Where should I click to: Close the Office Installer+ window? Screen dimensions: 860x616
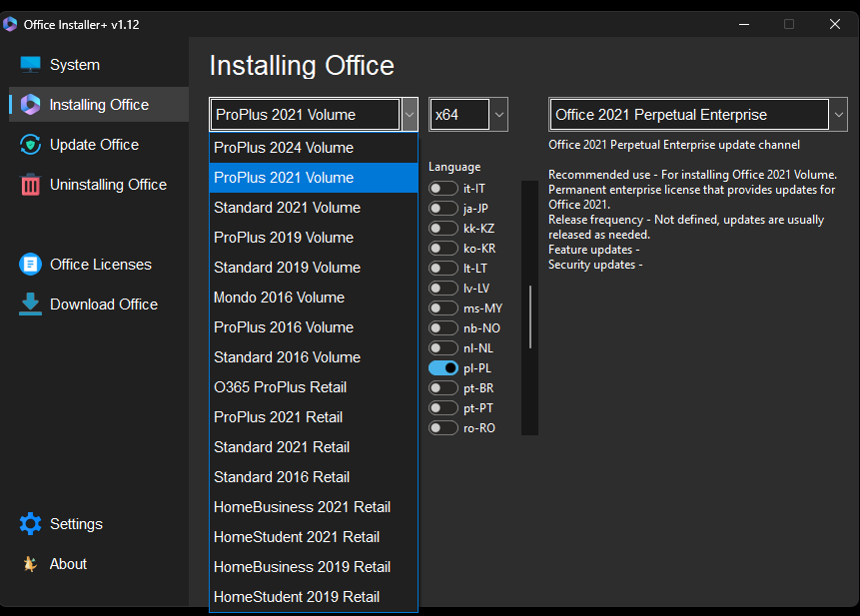[835, 24]
